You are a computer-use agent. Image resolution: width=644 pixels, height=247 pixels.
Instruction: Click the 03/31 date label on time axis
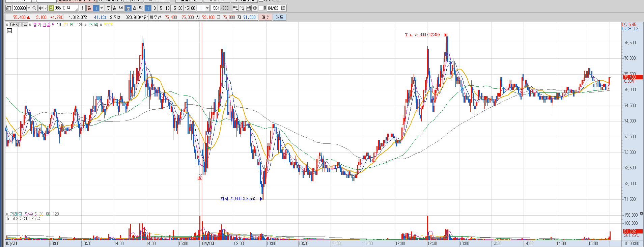click(x=12, y=243)
